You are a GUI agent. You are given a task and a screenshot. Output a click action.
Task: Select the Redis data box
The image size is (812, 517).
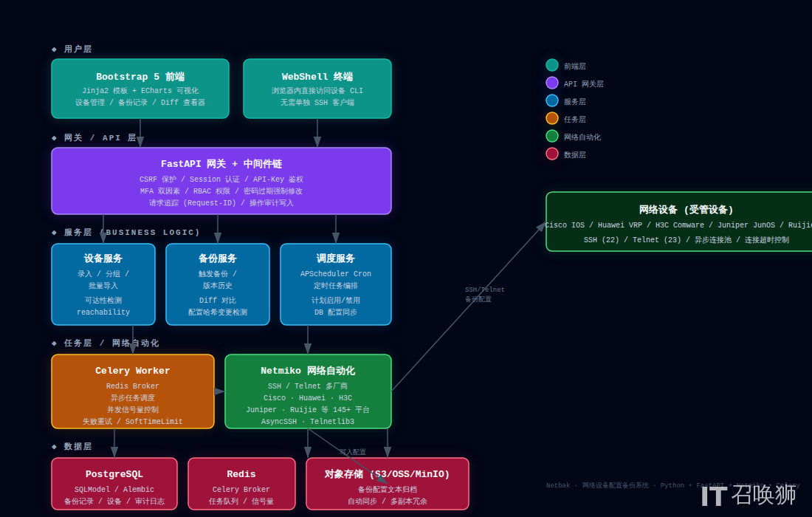[x=241, y=484]
